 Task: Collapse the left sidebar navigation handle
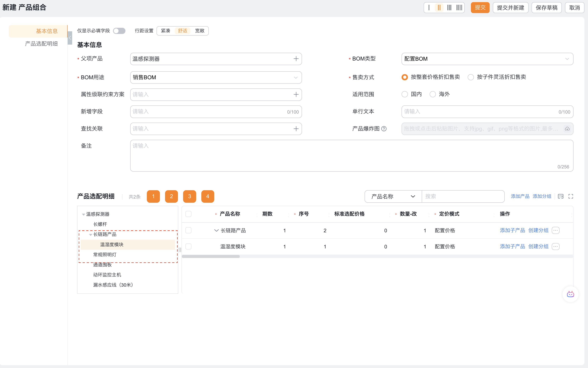[x=70, y=38]
